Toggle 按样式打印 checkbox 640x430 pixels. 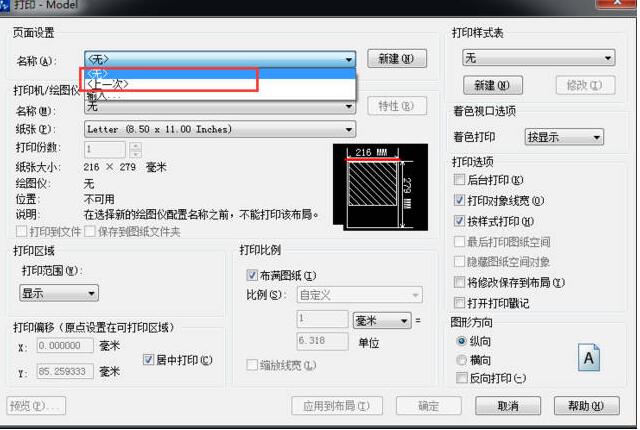(x=460, y=221)
